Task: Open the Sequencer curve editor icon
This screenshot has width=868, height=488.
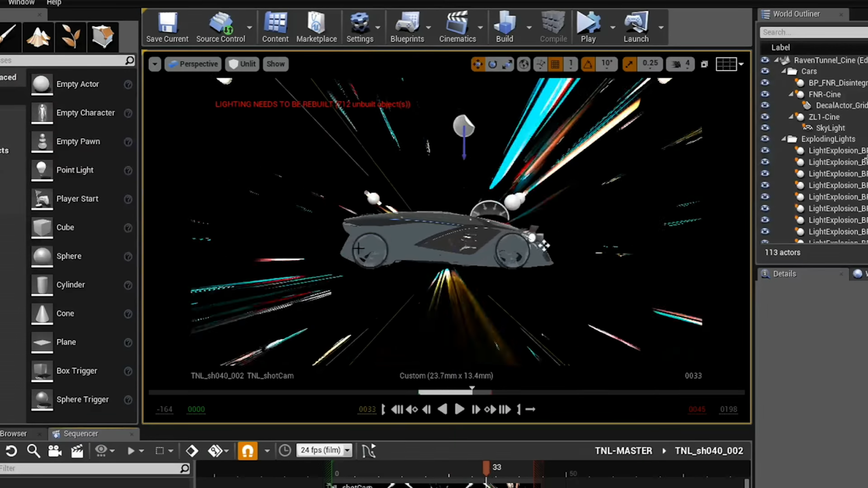Action: [x=368, y=451]
